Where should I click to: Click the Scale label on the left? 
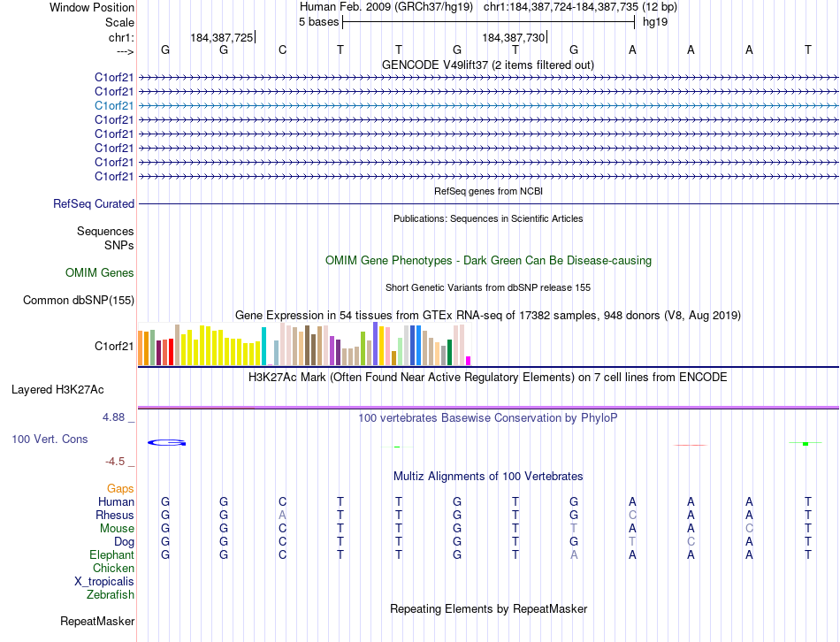click(120, 22)
